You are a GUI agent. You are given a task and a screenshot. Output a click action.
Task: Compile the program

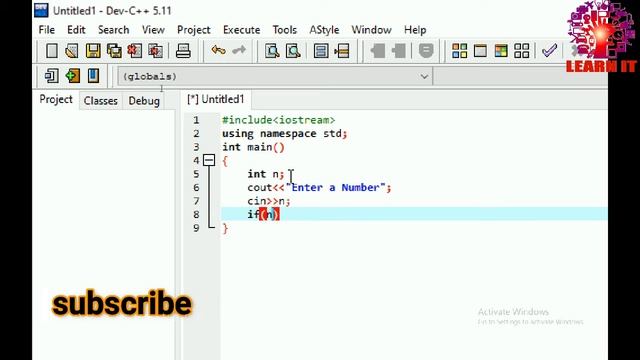pyautogui.click(x=459, y=51)
